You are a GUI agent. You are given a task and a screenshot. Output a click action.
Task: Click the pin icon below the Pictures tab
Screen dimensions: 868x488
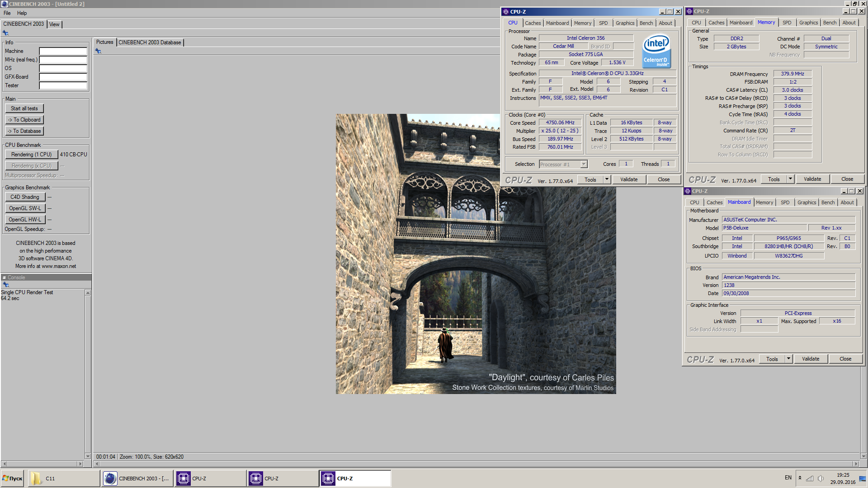(98, 51)
